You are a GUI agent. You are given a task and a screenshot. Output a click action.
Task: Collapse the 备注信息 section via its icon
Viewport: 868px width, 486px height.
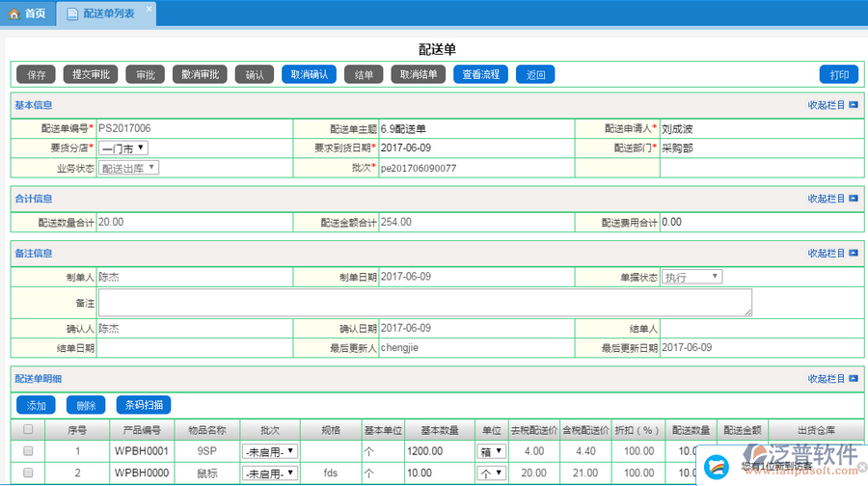tap(853, 254)
